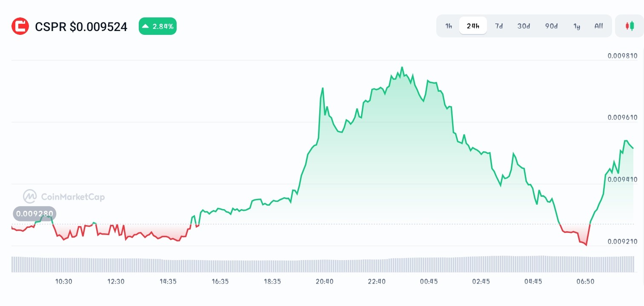The width and height of the screenshot is (644, 306).
Task: Click the 0.009610 y-axis label
Action: pyautogui.click(x=623, y=117)
